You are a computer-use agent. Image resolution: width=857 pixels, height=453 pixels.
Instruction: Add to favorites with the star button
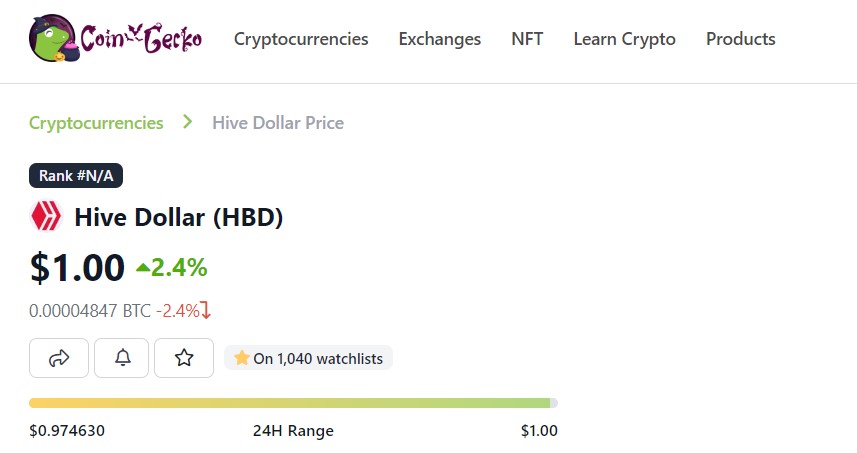coord(184,358)
